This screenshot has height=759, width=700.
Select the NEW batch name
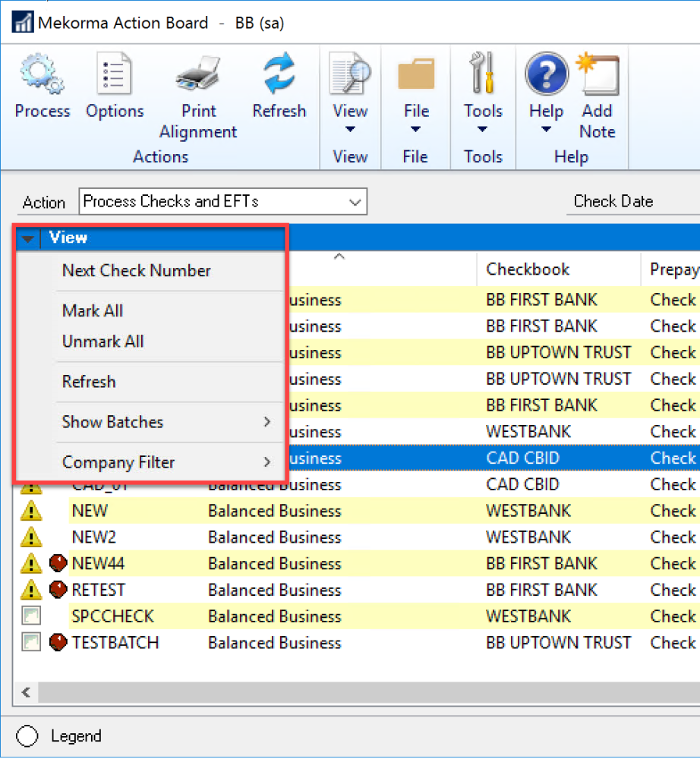[90, 511]
